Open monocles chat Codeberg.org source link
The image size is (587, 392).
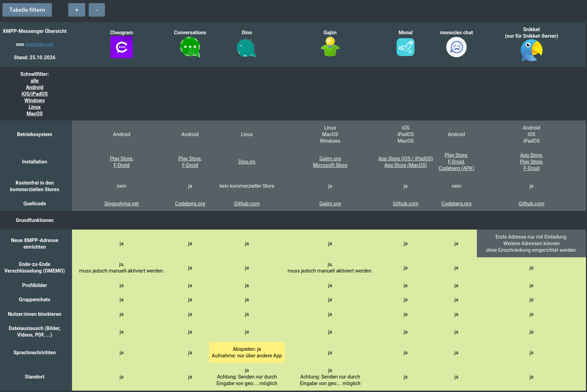[x=456, y=204]
